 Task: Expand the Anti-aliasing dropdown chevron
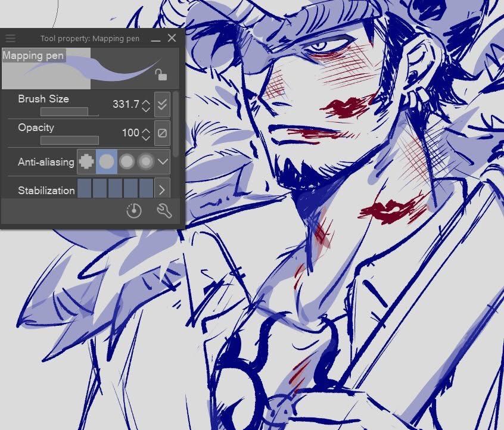click(x=163, y=161)
